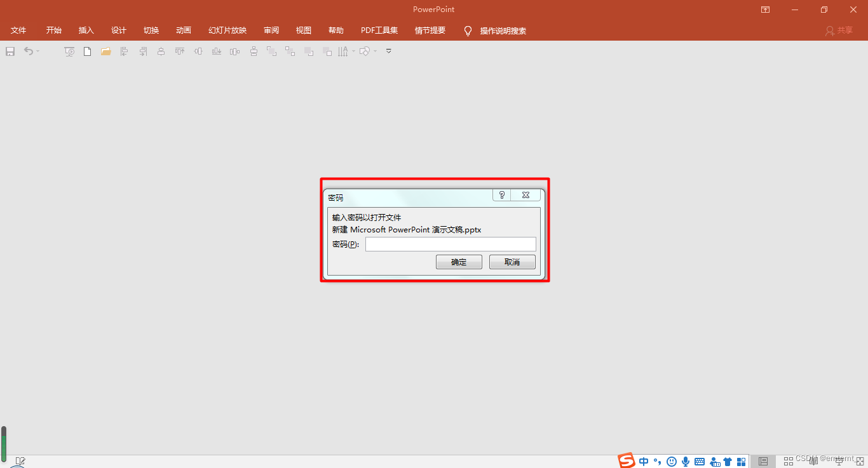Select the Align Bottom icon

coord(217,51)
